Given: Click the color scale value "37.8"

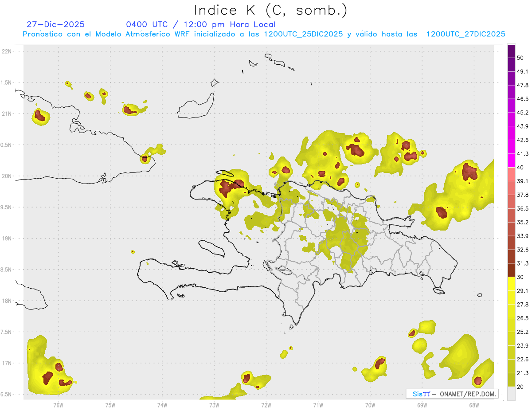Looking at the screenshot, I should tap(522, 195).
